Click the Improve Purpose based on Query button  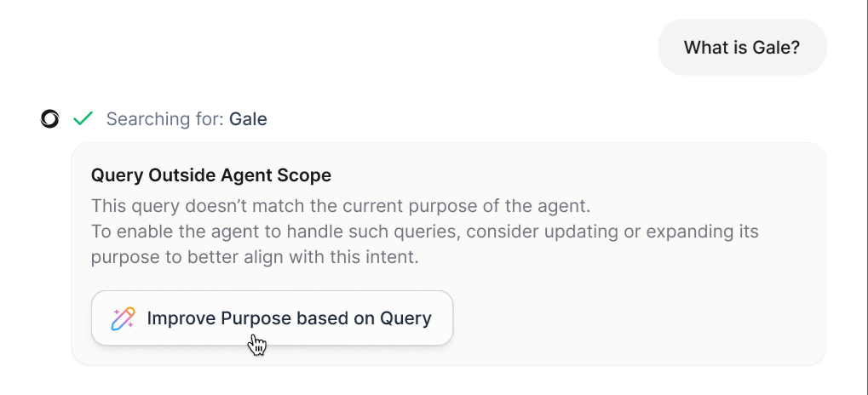[x=272, y=318]
